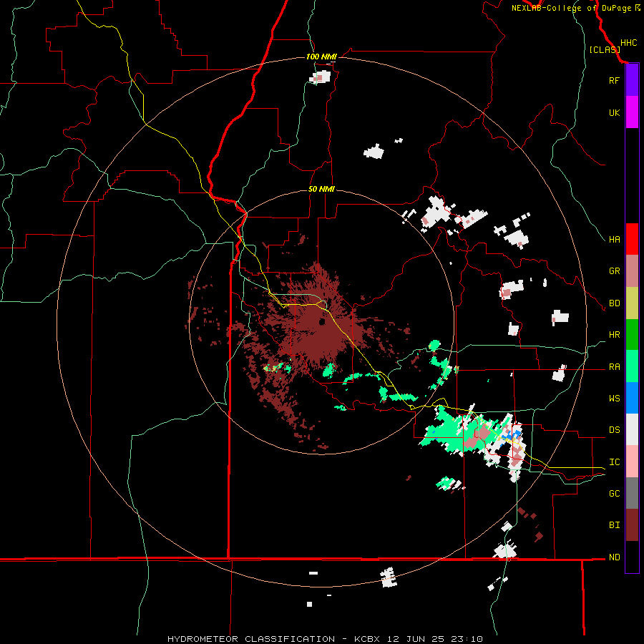
Task: Click the UK magenta legend swatch
Action: pyautogui.click(x=632, y=112)
